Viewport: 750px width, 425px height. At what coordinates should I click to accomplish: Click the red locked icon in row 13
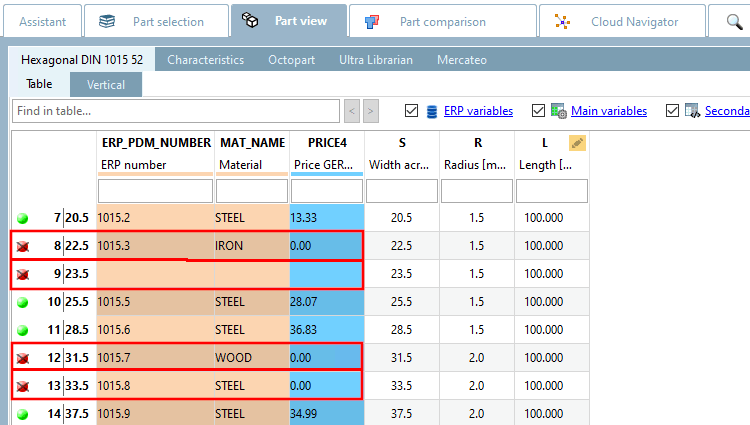click(x=23, y=386)
